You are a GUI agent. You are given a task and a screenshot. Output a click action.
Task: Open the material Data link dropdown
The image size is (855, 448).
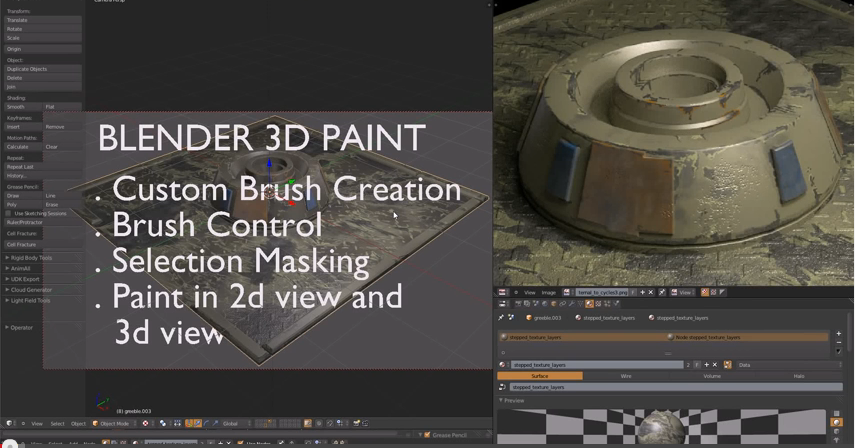click(x=789, y=365)
